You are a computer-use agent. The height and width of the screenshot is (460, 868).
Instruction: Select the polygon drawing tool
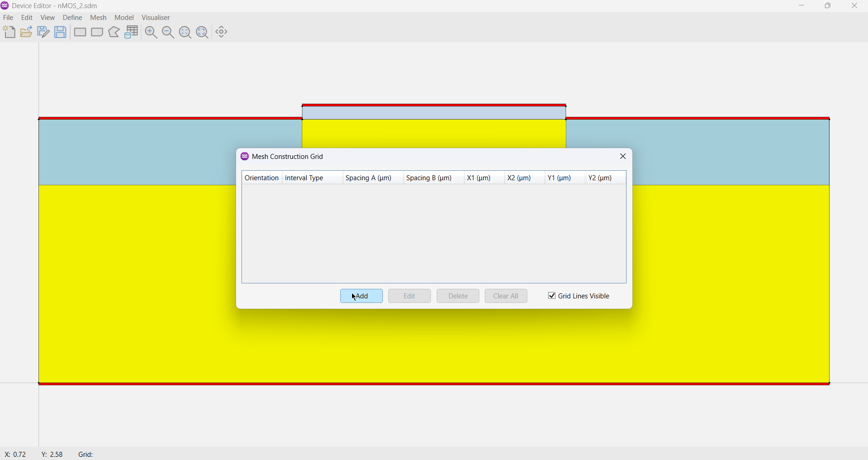pyautogui.click(x=115, y=32)
